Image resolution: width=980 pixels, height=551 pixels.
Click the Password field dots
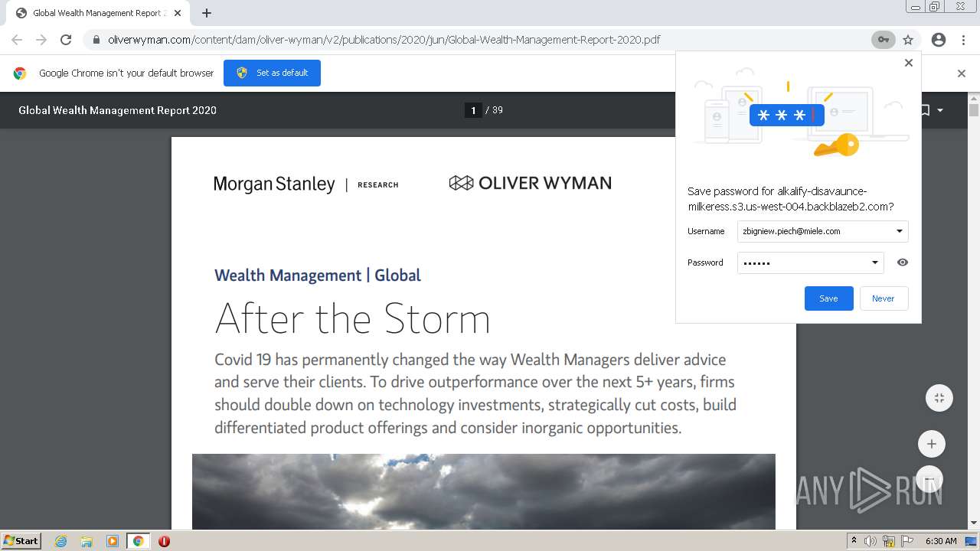pos(810,262)
